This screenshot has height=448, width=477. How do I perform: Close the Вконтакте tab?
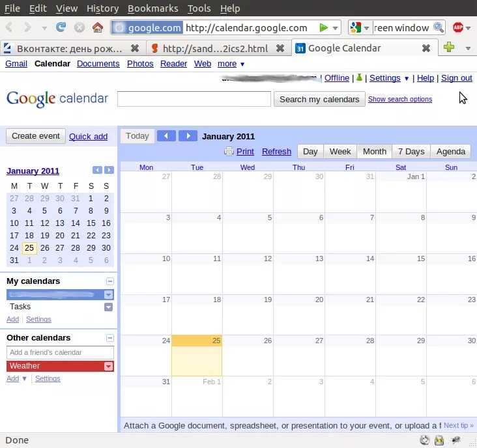point(135,48)
